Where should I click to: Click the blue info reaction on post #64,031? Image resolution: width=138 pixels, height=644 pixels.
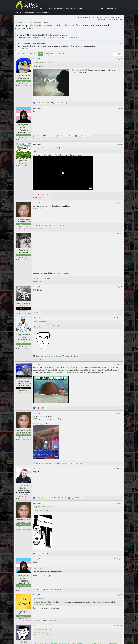pyautogui.click(x=34, y=554)
